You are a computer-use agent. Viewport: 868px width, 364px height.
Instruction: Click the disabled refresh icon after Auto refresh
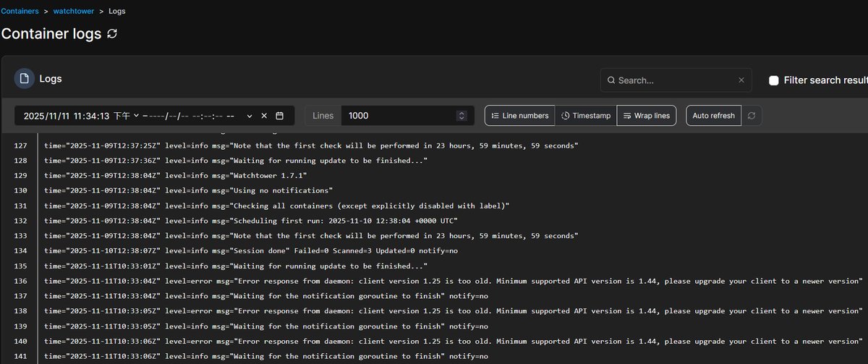pyautogui.click(x=752, y=116)
